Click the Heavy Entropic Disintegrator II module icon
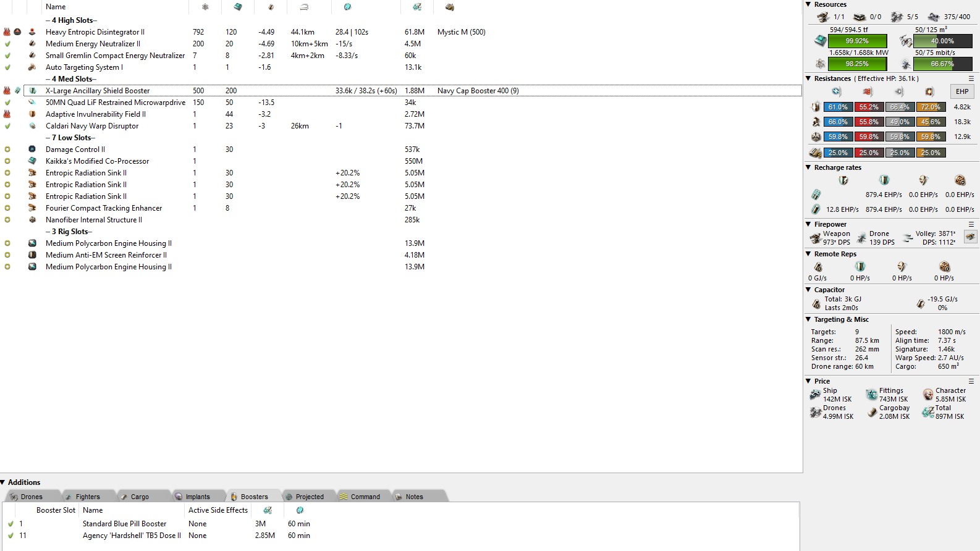 [x=32, y=32]
